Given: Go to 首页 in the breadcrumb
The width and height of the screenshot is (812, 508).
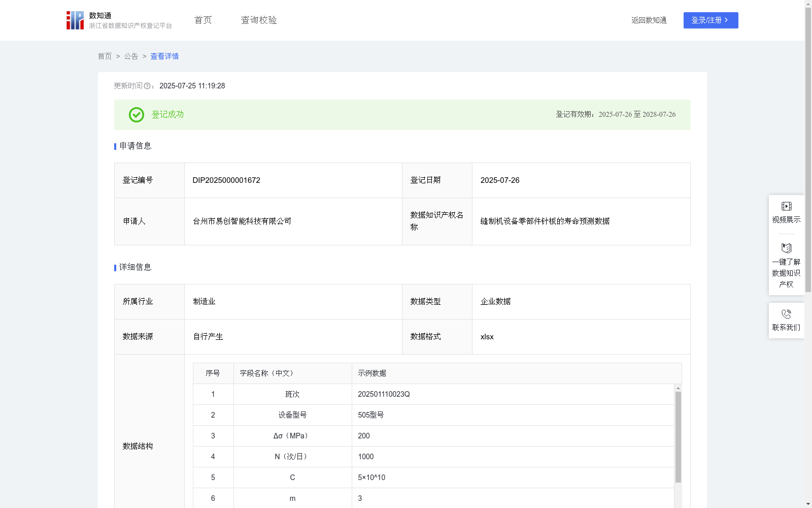Looking at the screenshot, I should click(x=105, y=56).
